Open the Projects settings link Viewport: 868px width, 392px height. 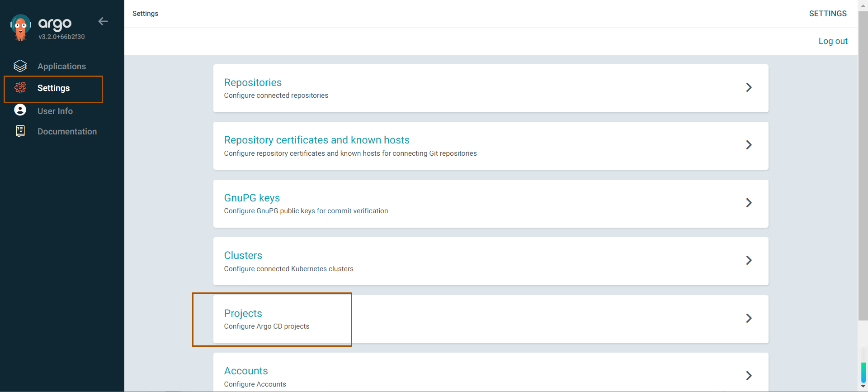243,313
